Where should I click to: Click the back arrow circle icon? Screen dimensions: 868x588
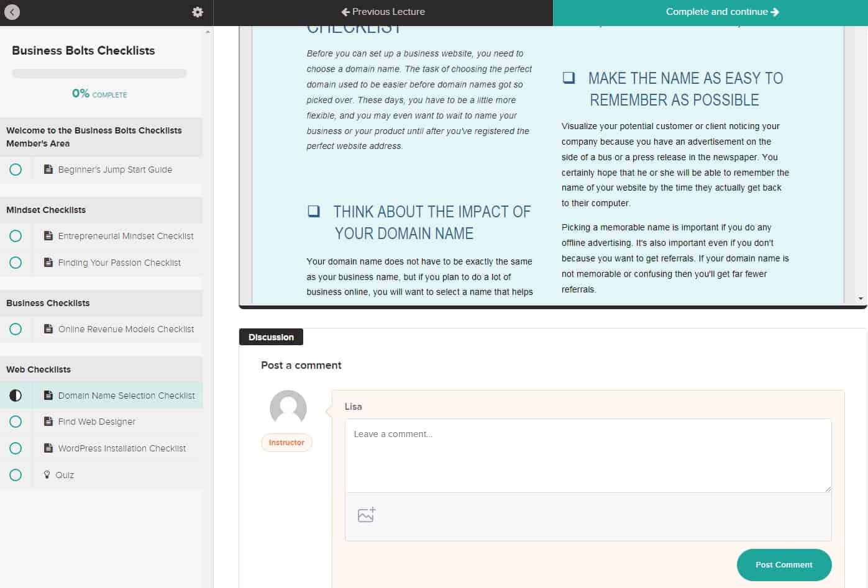[x=12, y=12]
